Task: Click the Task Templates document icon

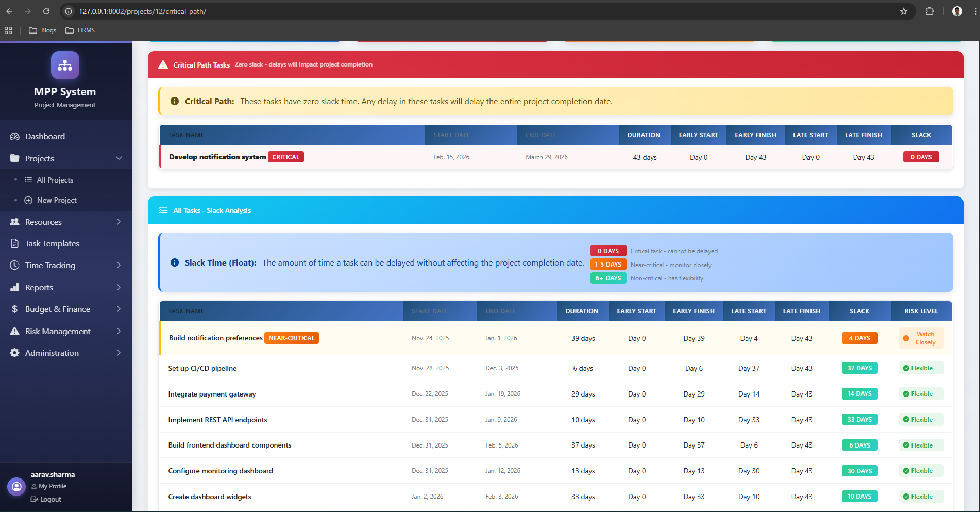Action: point(14,243)
